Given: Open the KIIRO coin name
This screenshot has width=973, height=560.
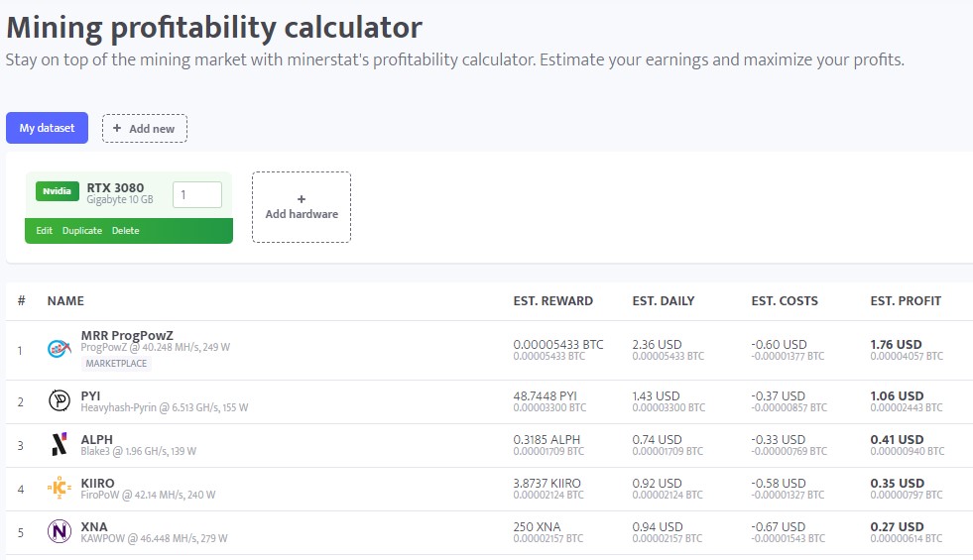Looking at the screenshot, I should point(97,483).
